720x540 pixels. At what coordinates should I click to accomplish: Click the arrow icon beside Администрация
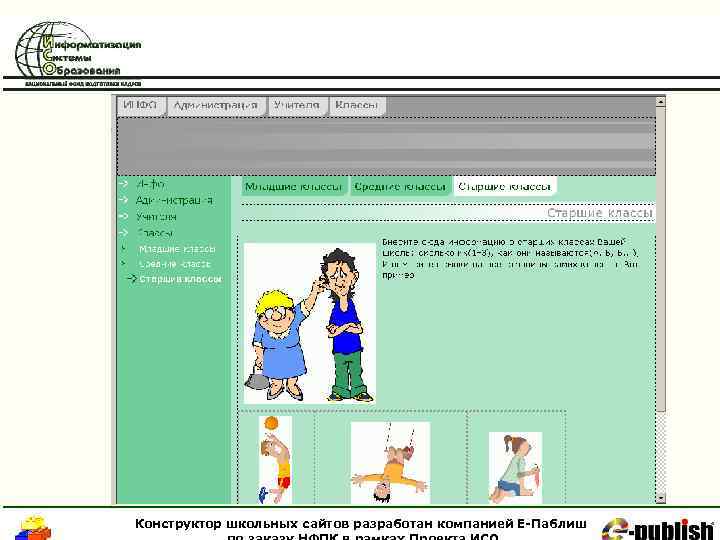click(123, 200)
